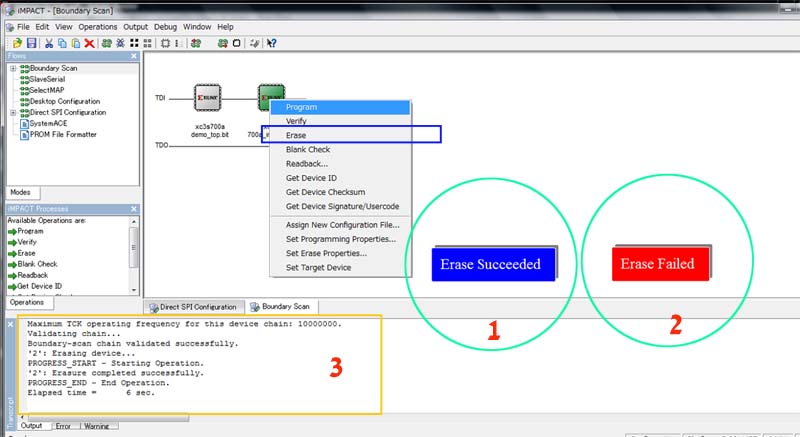This screenshot has height=437, width=800.
Task: Select the gray xc3s700a Xilinx chip
Action: (208, 97)
